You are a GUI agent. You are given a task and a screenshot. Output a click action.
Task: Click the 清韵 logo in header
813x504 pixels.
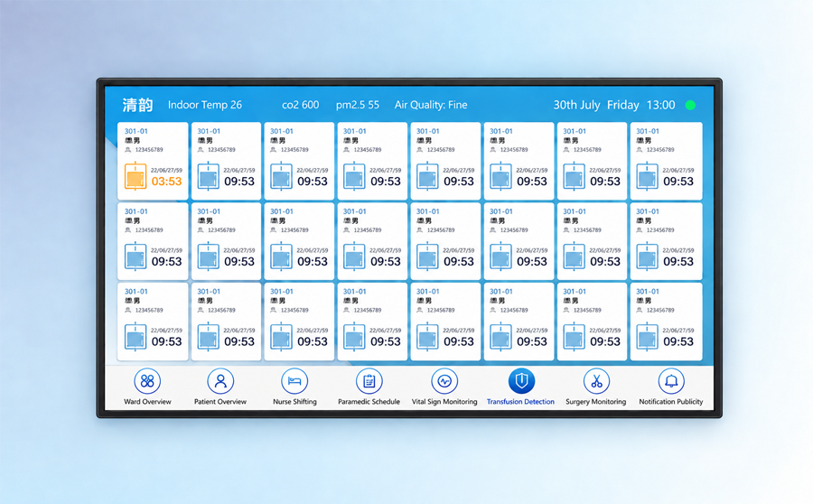click(137, 106)
